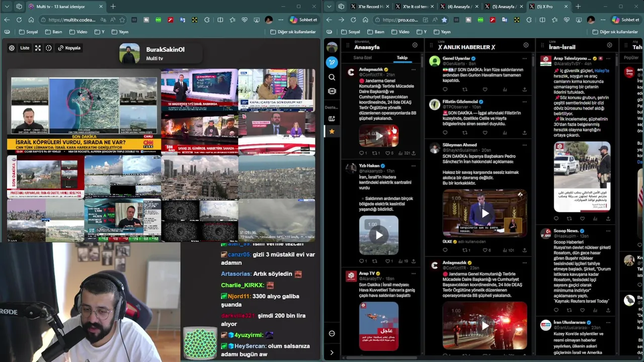This screenshot has width=644, height=362.
Task: Expand tab search chevron in left browser
Action: pyautogui.click(x=6, y=7)
